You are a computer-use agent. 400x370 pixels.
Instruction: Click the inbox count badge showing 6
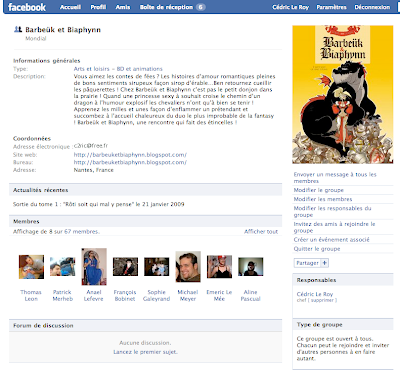pyautogui.click(x=200, y=7)
